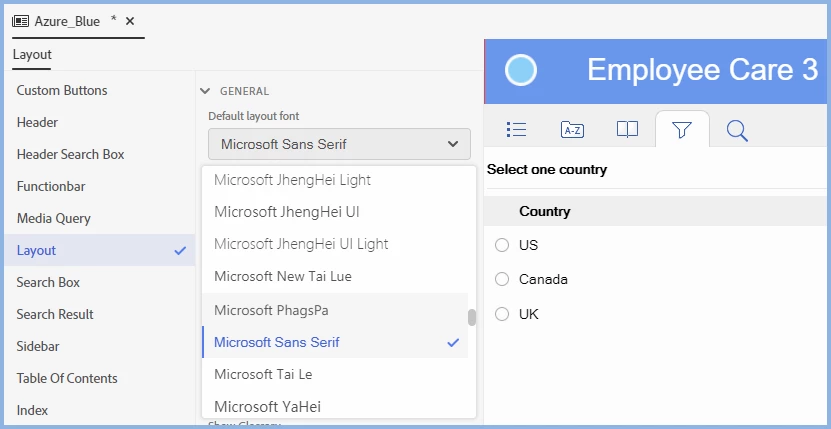The height and width of the screenshot is (429, 831).
Task: Switch to the Layout tab
Action: click(32, 55)
